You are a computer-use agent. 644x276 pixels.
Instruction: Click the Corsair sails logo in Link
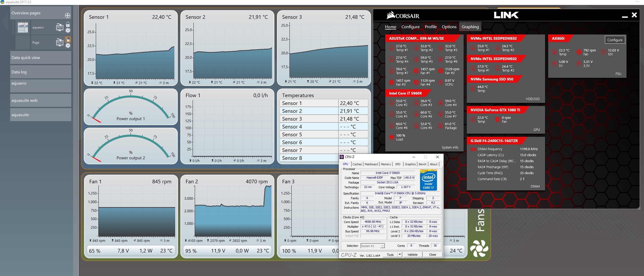[x=391, y=15]
